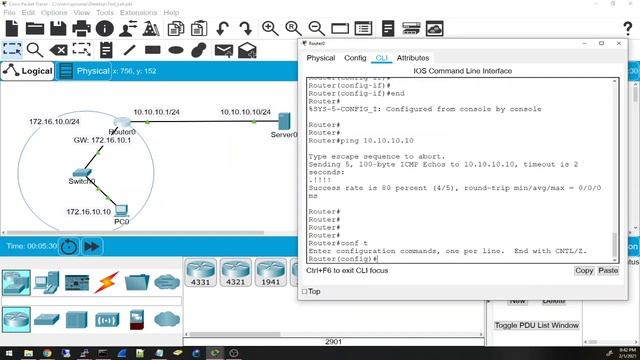Select the Components category
The image size is (640, 360).
77,283
